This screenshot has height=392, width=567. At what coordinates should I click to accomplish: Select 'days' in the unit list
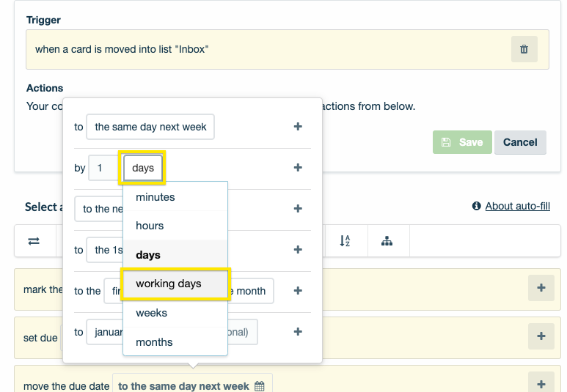(x=175, y=255)
